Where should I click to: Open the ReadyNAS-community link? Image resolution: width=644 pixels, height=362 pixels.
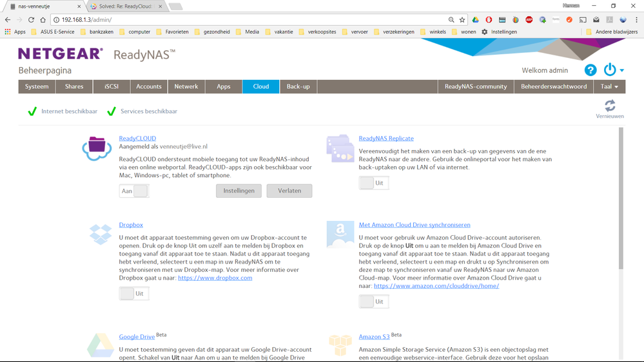tap(476, 86)
